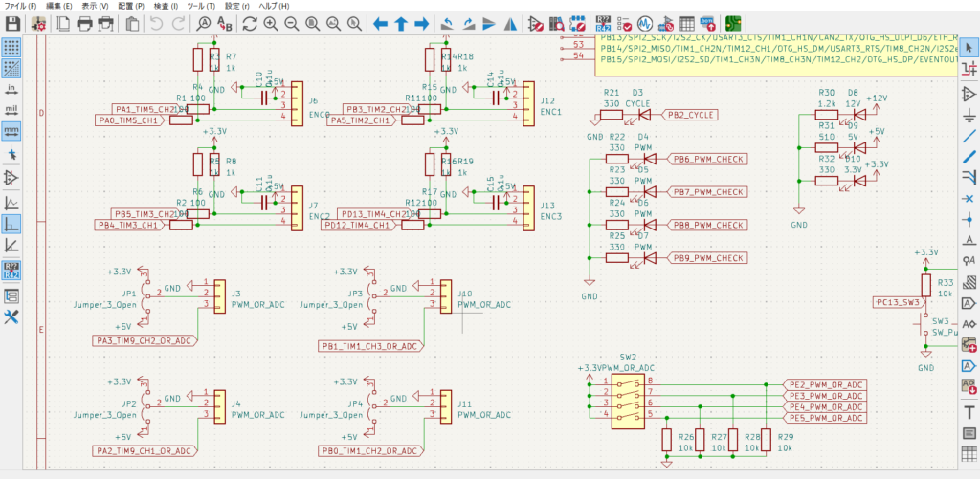Open the symbol fields table icon

(687, 23)
